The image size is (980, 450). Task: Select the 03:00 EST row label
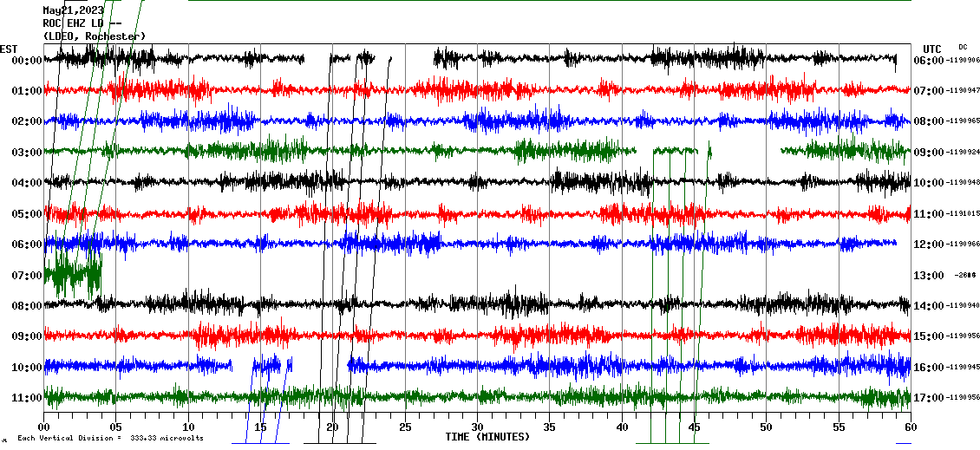[26, 153]
